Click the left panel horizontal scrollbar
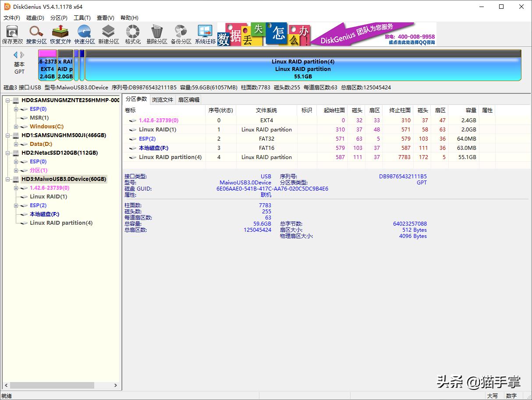Viewport: 532px width, 400px height. [53, 386]
